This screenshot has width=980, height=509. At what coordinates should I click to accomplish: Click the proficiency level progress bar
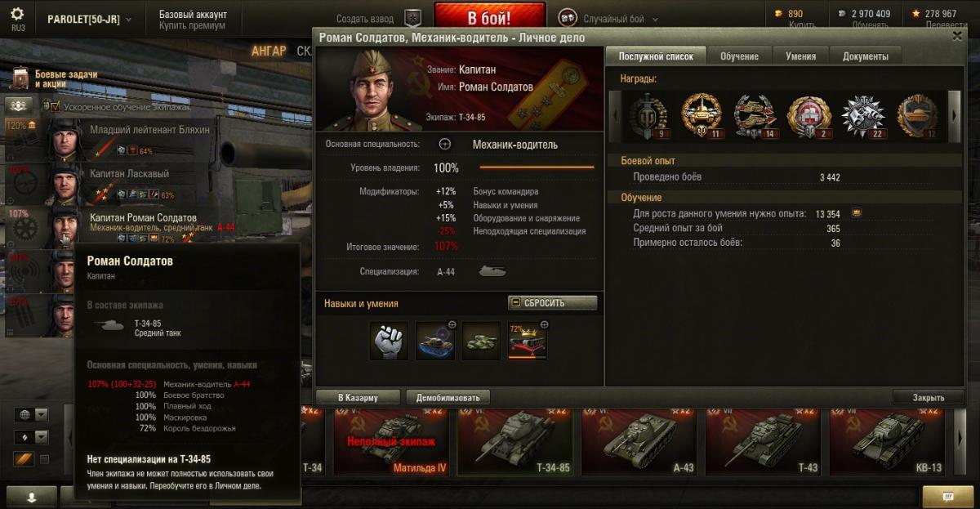537,167
